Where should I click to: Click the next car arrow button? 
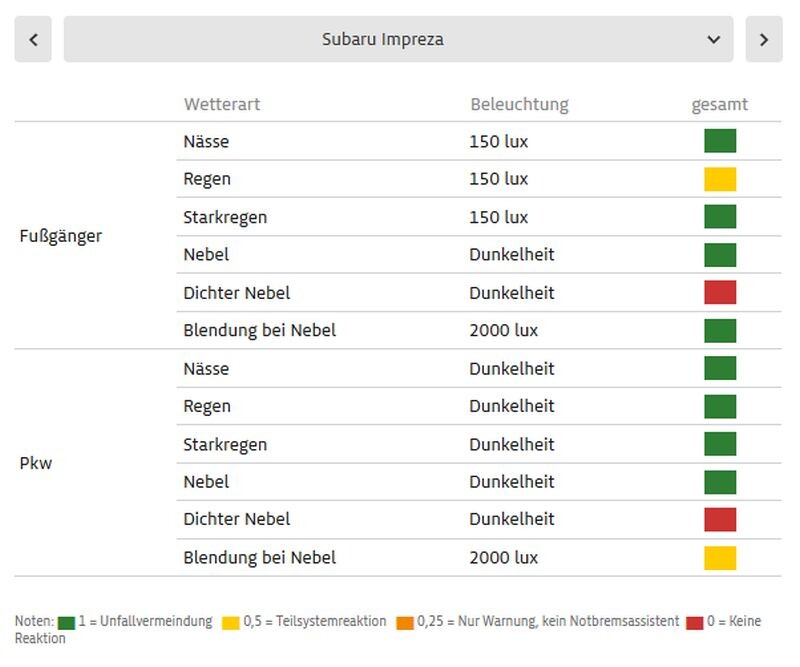pos(764,39)
